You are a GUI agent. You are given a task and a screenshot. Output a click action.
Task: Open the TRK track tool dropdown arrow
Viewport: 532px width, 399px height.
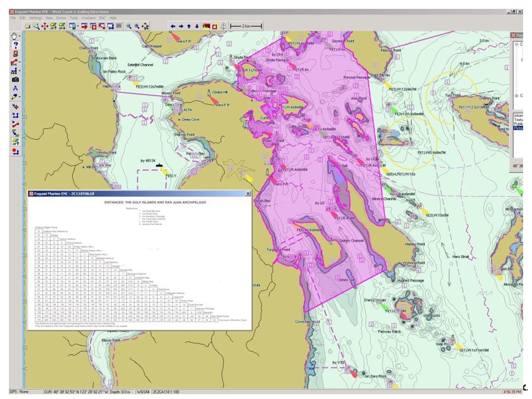point(19,71)
